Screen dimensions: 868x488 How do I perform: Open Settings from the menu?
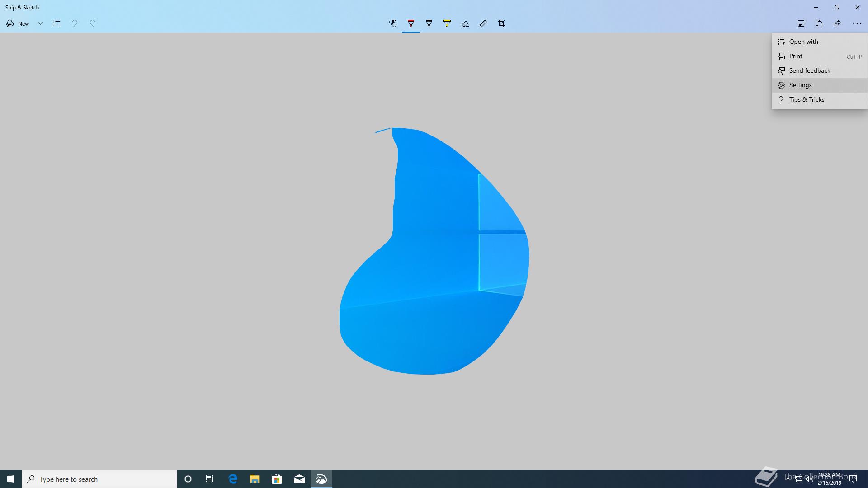click(x=820, y=85)
